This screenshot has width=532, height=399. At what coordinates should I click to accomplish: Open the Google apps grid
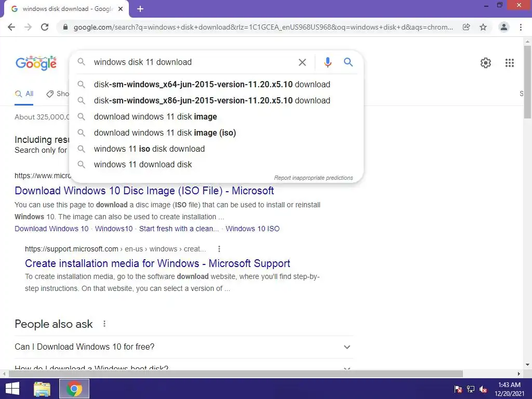(x=509, y=63)
